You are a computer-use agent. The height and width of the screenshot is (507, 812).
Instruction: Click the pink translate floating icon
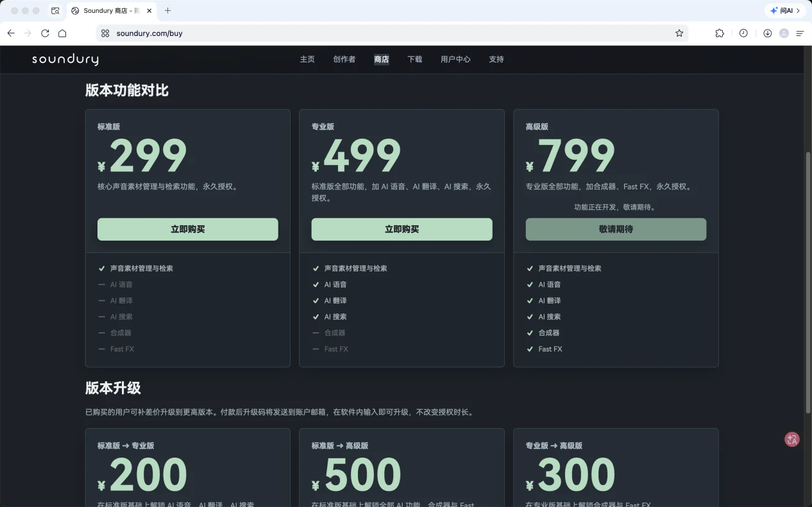coord(792,440)
